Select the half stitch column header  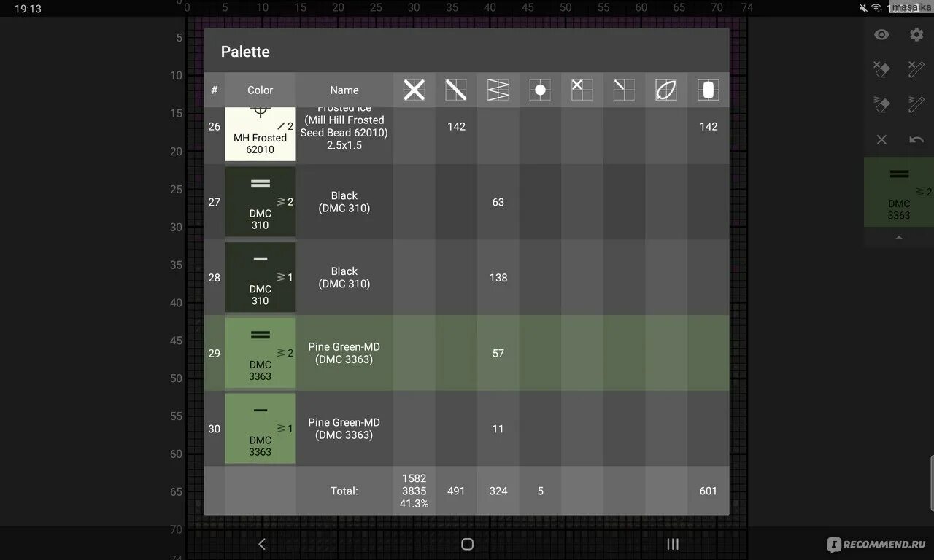coord(456,90)
